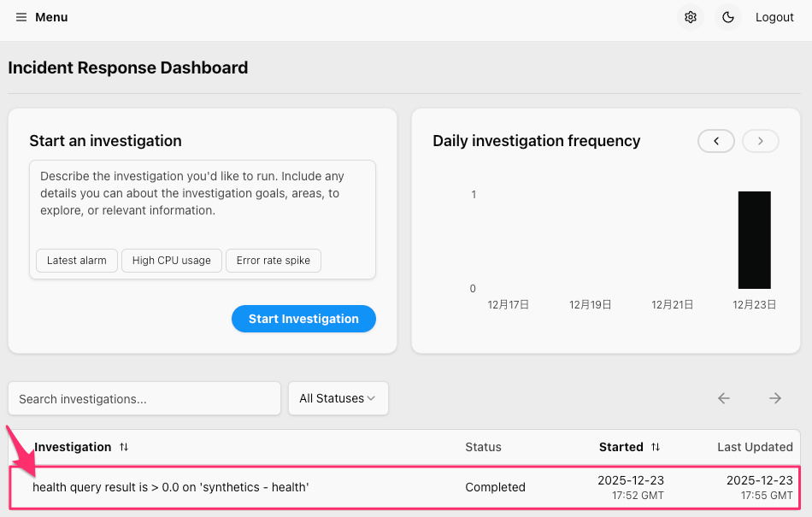Open the synthetics health investigation row
This screenshot has width=812, height=517.
pos(171,487)
